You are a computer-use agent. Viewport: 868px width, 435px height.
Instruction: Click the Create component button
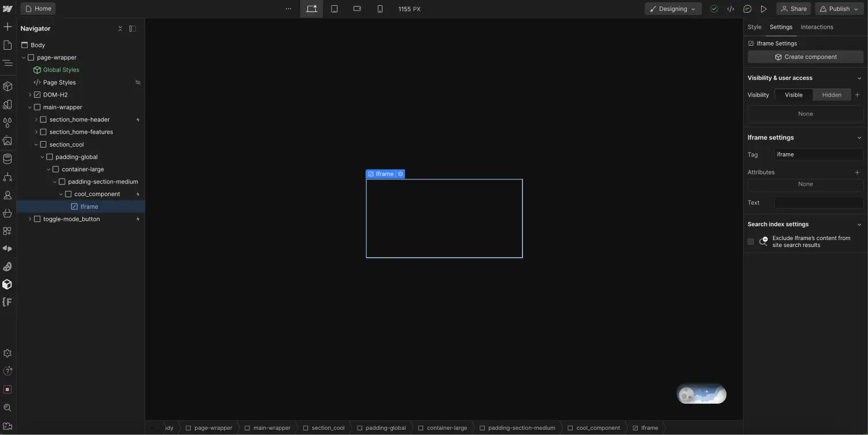point(805,57)
